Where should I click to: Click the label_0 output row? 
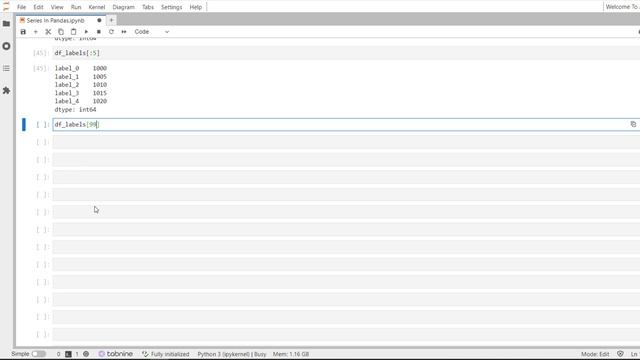pos(81,68)
